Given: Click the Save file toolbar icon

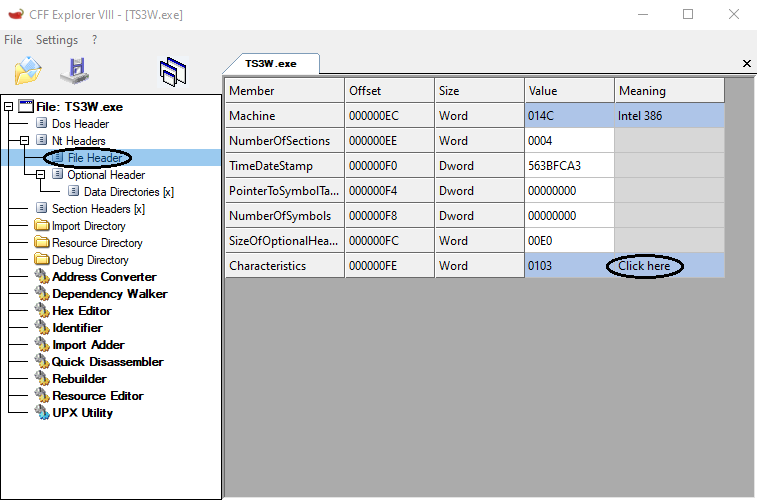Looking at the screenshot, I should point(75,70).
